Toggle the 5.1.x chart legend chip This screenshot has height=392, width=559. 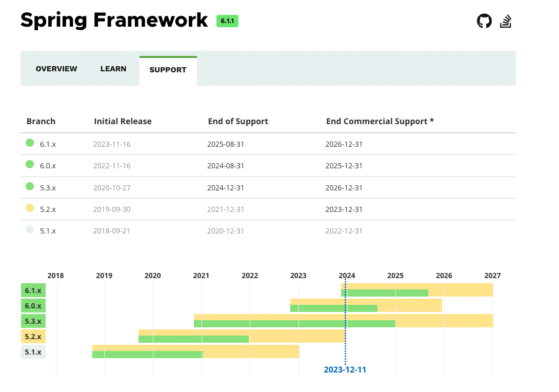(x=33, y=351)
